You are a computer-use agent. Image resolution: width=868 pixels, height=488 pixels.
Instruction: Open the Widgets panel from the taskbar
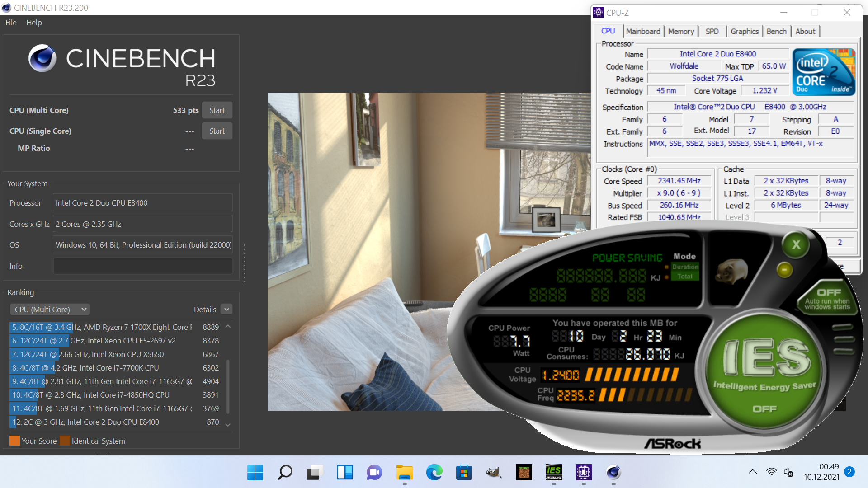pos(344,473)
